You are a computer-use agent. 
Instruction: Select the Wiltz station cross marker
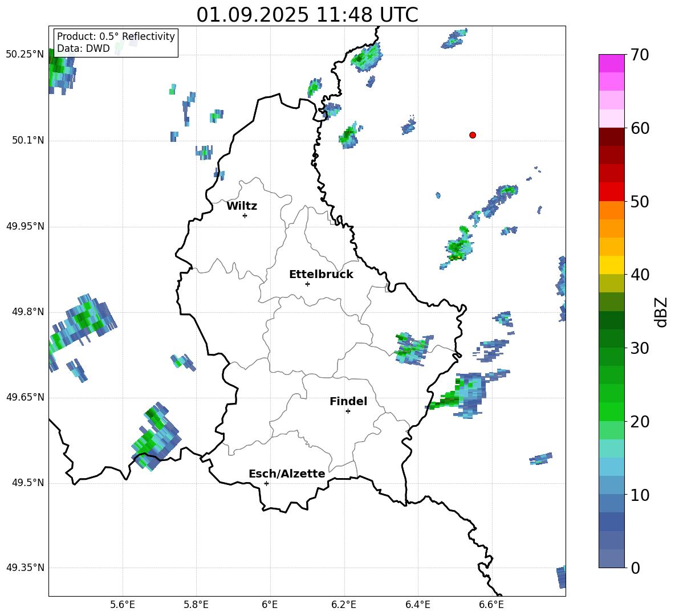(x=245, y=215)
